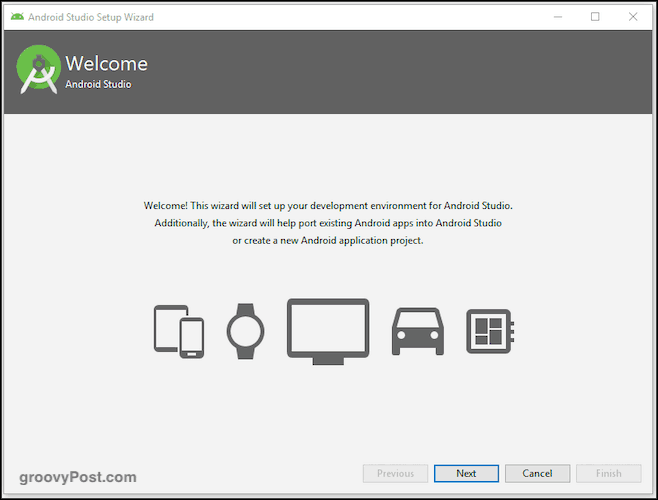This screenshot has width=658, height=500.
Task: Click the car Android Auto icon
Action: tap(418, 332)
